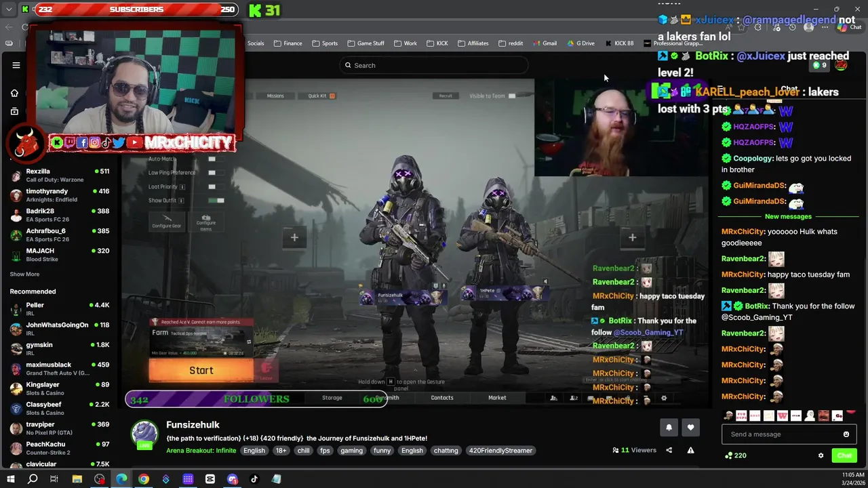Click the notification bell on Funsizehulk's channel

click(669, 427)
